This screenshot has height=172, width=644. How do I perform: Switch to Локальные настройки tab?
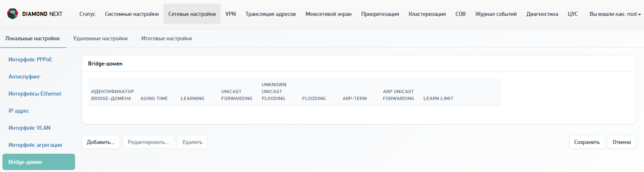(32, 38)
